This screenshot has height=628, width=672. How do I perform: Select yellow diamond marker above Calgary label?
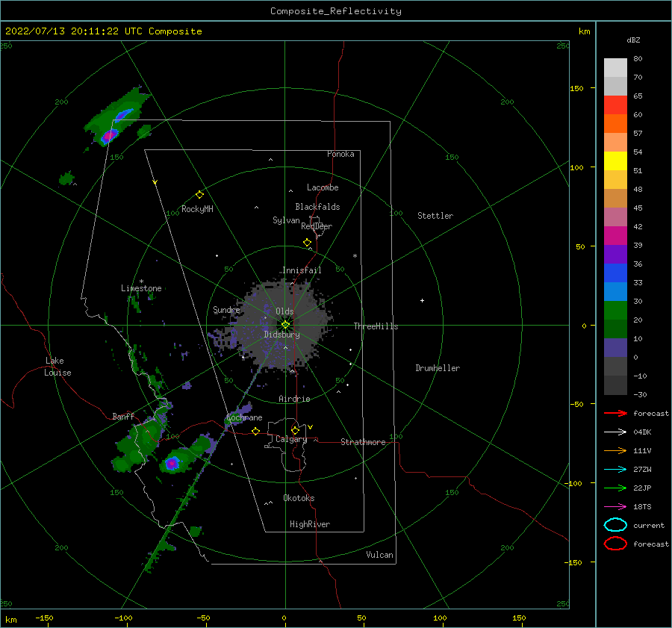click(x=295, y=430)
